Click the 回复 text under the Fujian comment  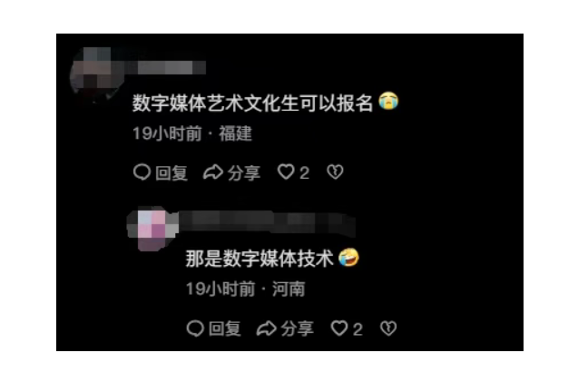pos(171,172)
